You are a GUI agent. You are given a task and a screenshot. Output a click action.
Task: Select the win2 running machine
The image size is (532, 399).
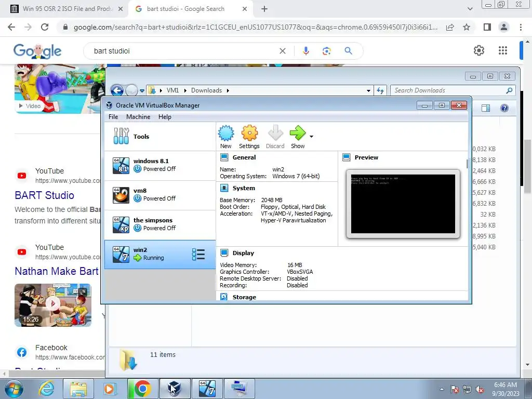click(x=160, y=254)
